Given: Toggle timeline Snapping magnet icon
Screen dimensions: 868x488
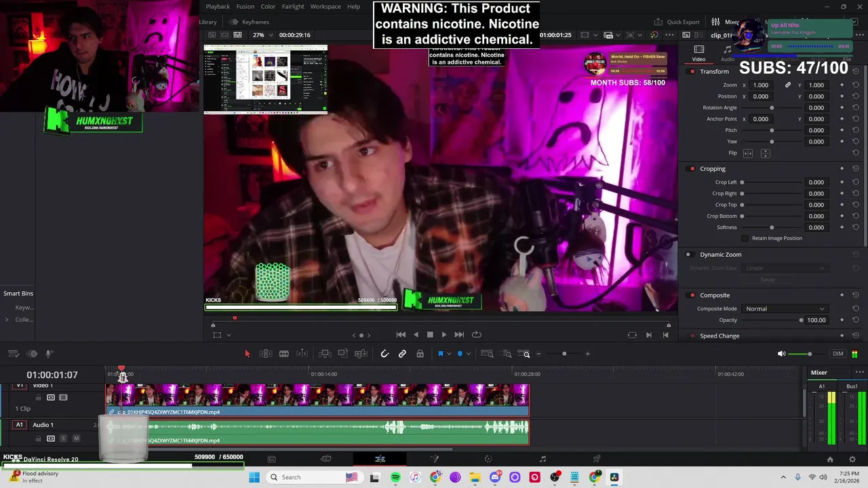Looking at the screenshot, I should [x=384, y=354].
